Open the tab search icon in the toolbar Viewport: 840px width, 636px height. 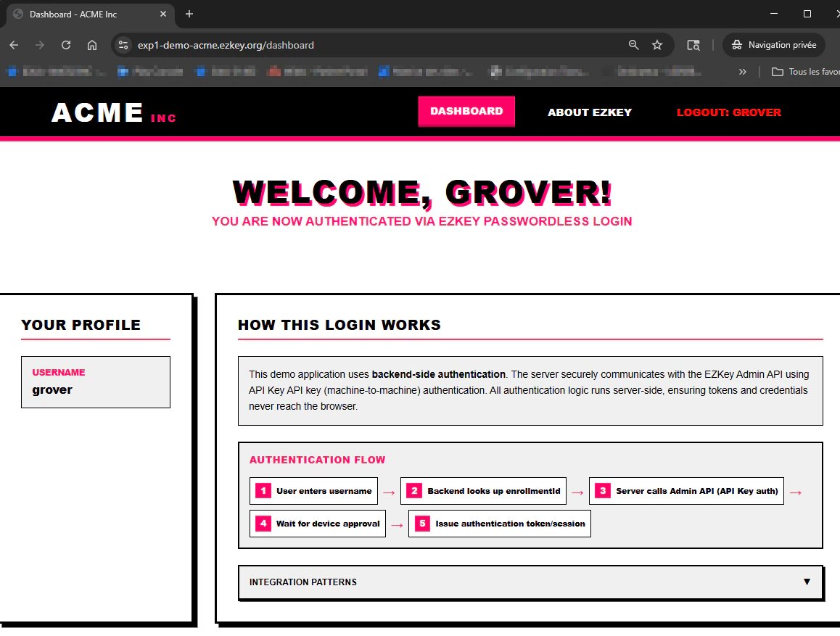pyautogui.click(x=693, y=45)
